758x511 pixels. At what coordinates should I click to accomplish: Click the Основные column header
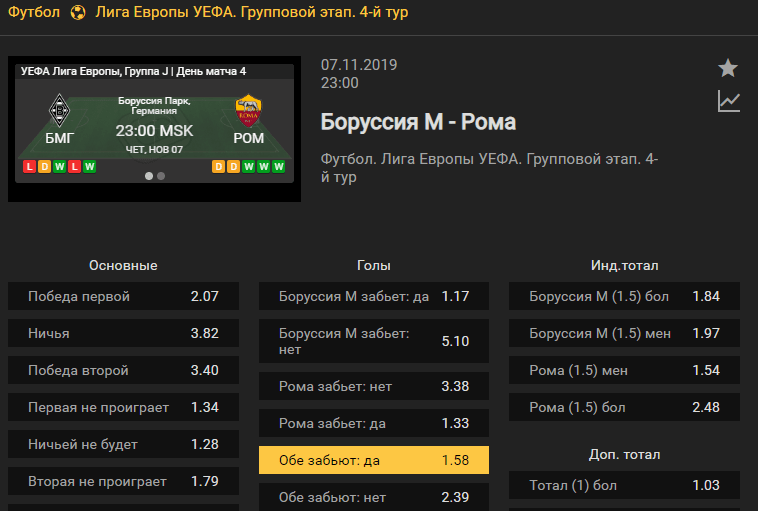coord(123,265)
